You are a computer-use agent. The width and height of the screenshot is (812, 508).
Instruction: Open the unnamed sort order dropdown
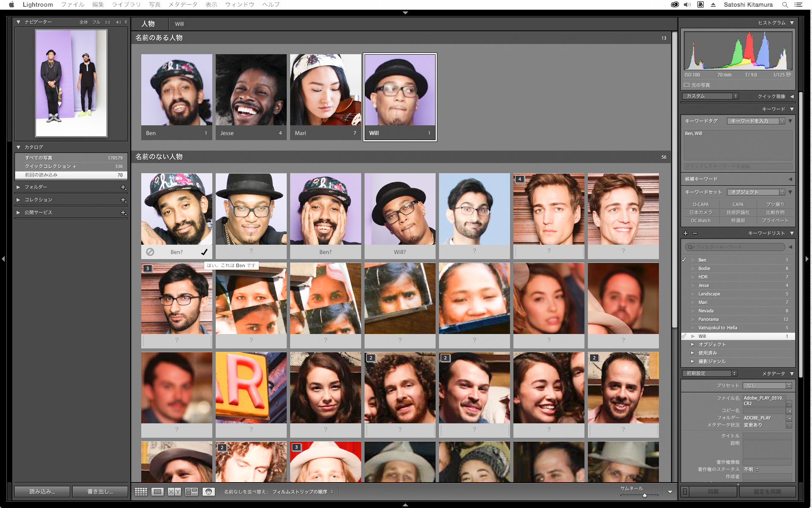302,492
